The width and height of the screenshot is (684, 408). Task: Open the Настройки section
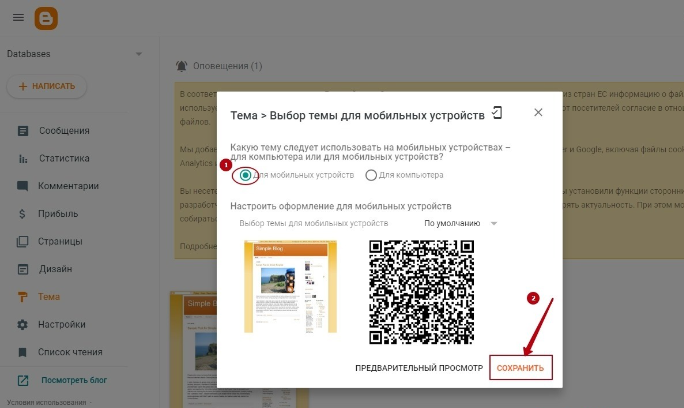(62, 324)
